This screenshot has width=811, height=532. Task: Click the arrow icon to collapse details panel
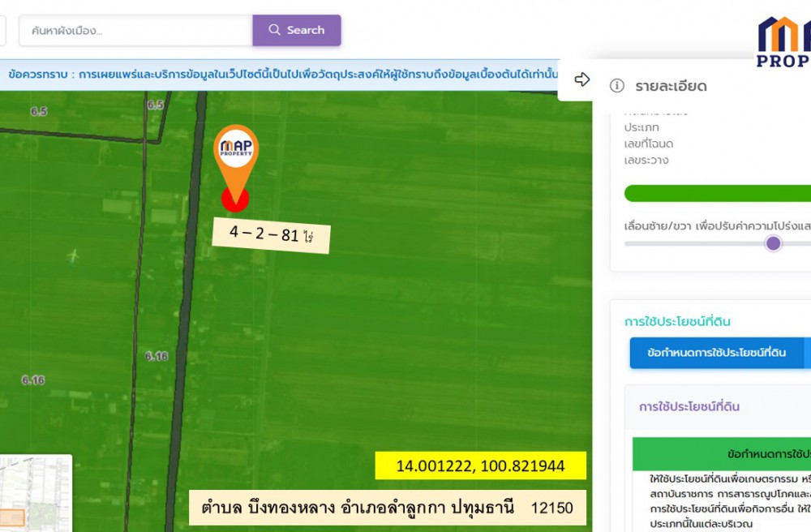pos(581,79)
